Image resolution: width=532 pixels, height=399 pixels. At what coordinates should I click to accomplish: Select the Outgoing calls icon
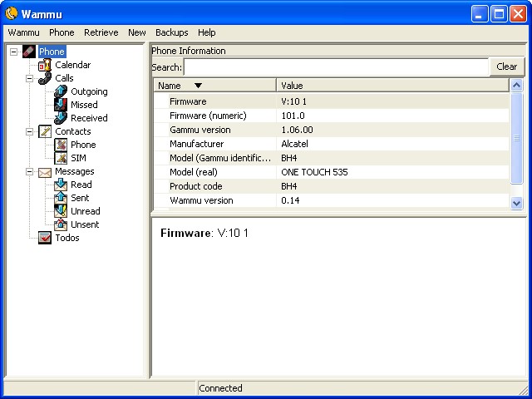[61, 91]
